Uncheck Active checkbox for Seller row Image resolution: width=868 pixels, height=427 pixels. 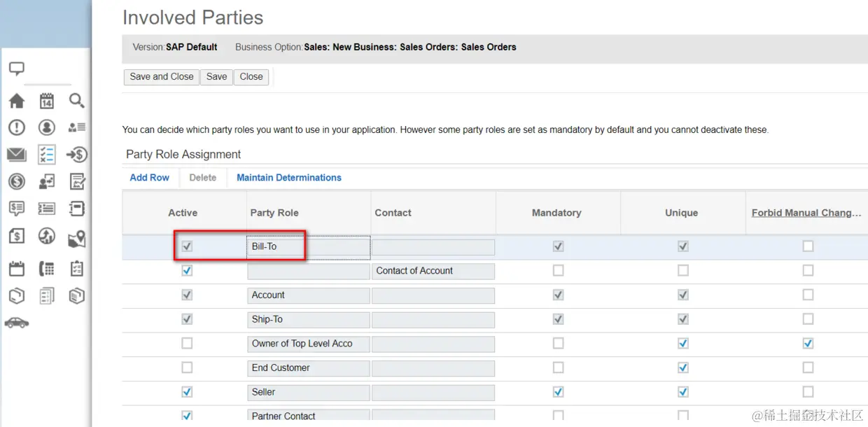tap(187, 392)
